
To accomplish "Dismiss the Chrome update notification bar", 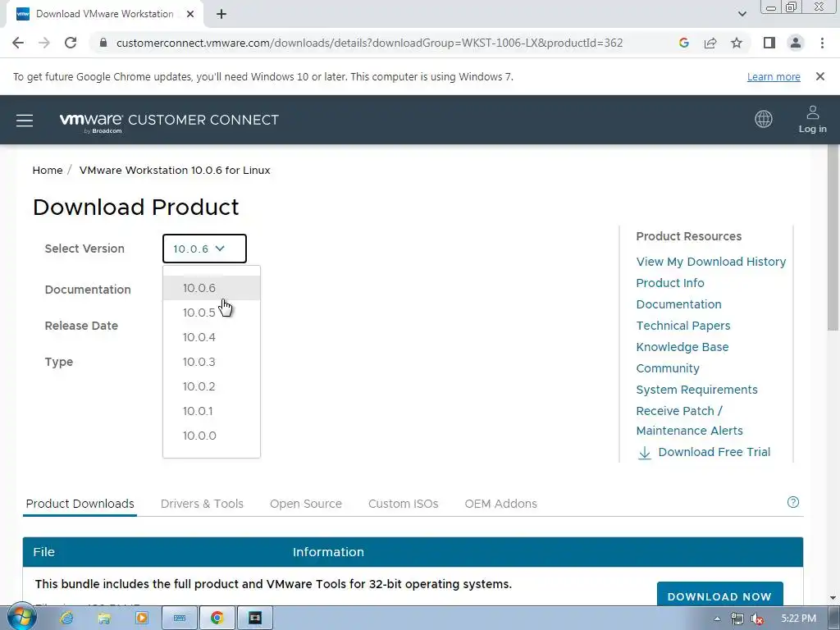I will [x=819, y=76].
